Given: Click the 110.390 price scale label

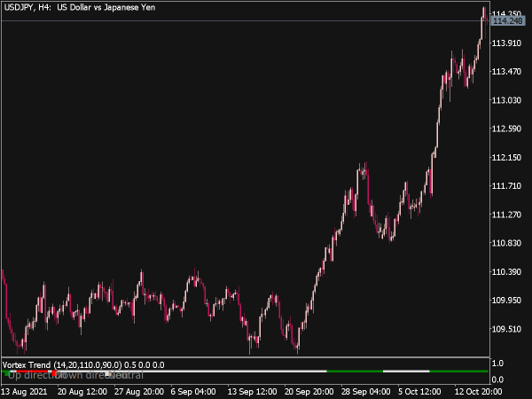Looking at the screenshot, I should click(x=506, y=272).
